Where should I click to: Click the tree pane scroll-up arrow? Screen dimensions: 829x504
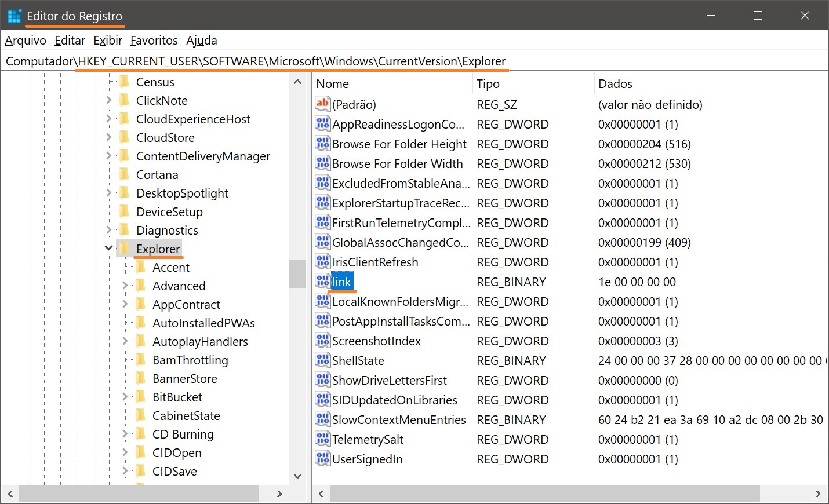297,82
